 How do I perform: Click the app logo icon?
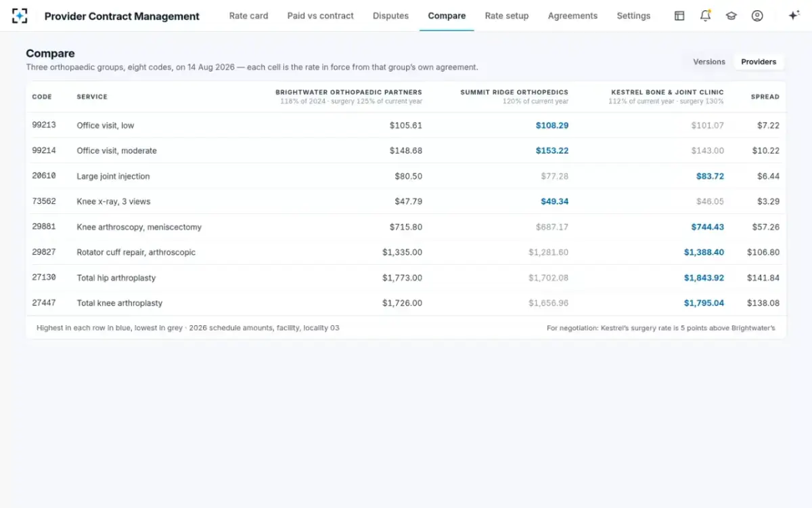click(x=20, y=16)
